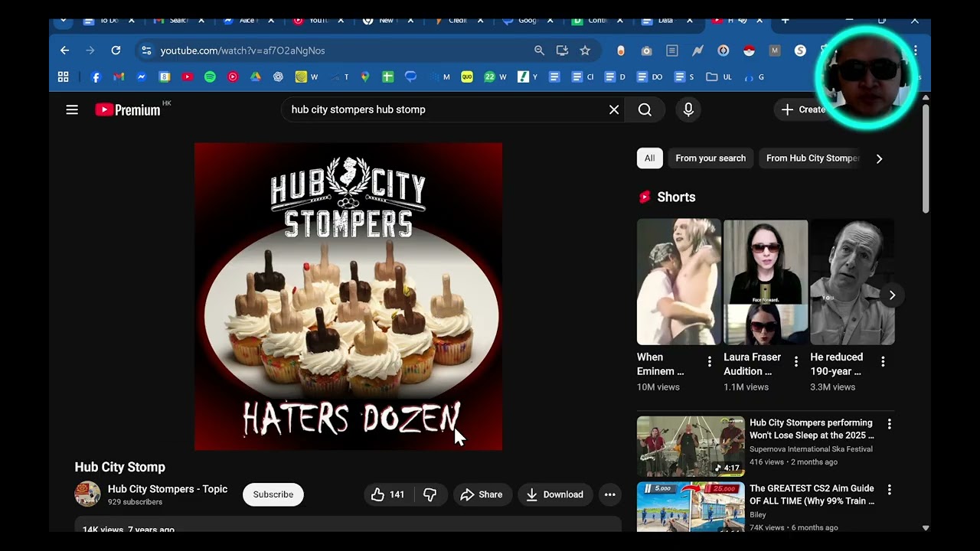Go back with browser back arrow
Viewport: 980px width, 551px height.
tap(64, 51)
